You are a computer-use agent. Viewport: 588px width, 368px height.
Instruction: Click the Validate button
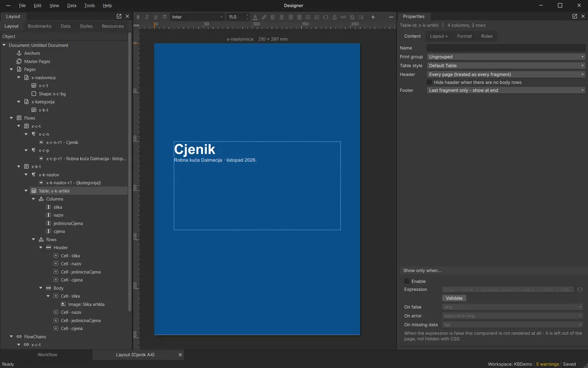click(x=454, y=298)
